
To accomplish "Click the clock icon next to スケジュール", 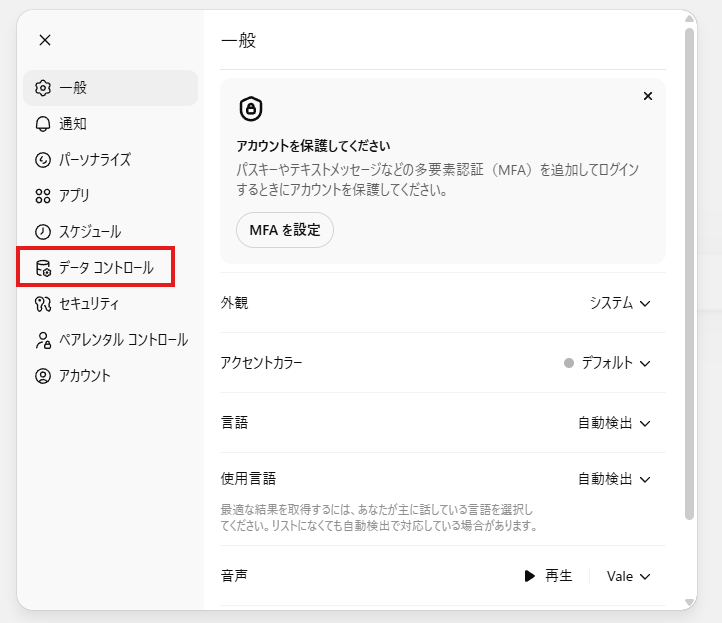I will (43, 232).
